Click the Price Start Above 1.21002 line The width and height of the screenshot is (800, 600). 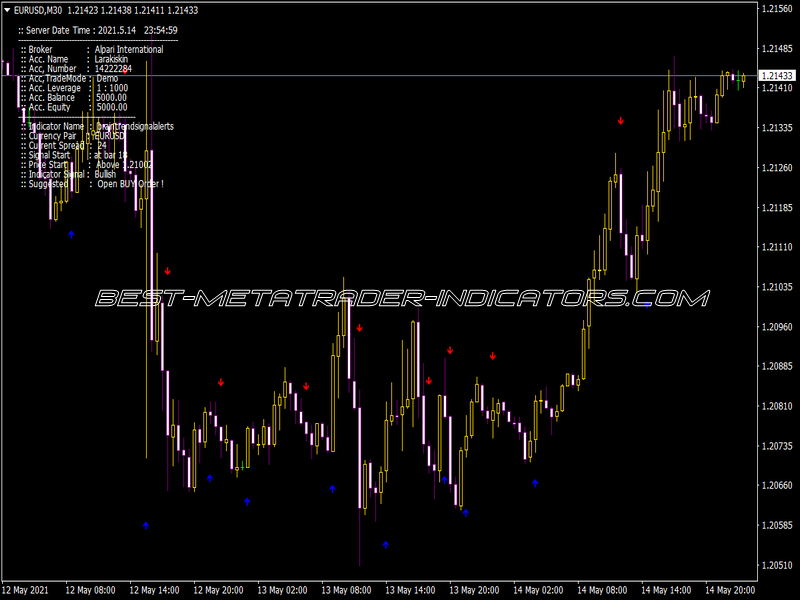[x=87, y=165]
